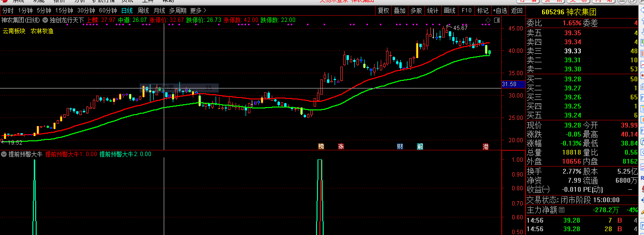
Task: Click the 财 financial marker icon
Action: tap(400, 147)
